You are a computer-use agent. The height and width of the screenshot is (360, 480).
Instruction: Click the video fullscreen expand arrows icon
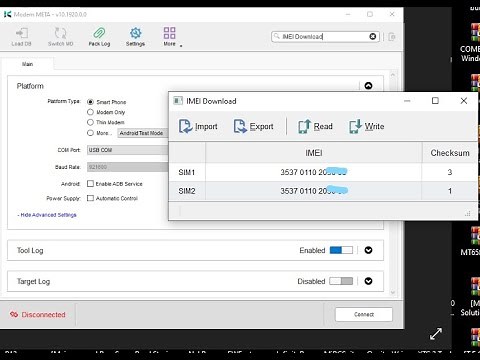(436, 334)
